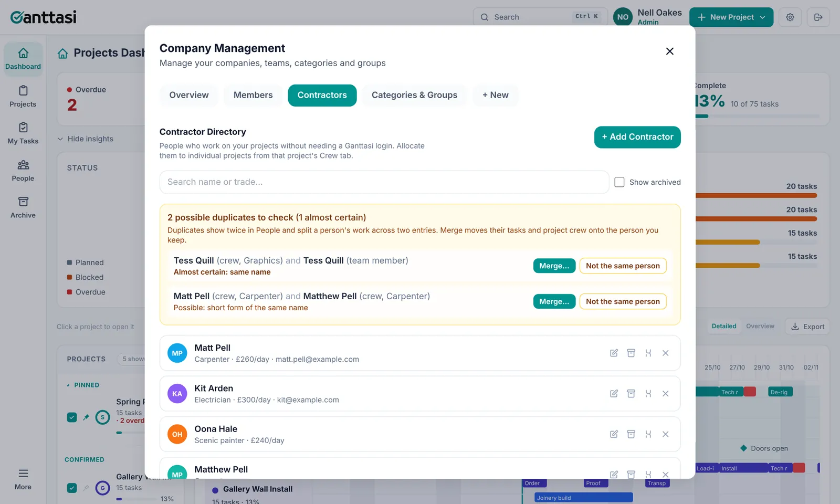
Task: Collapse insights with Hide insights chevron
Action: 60,139
